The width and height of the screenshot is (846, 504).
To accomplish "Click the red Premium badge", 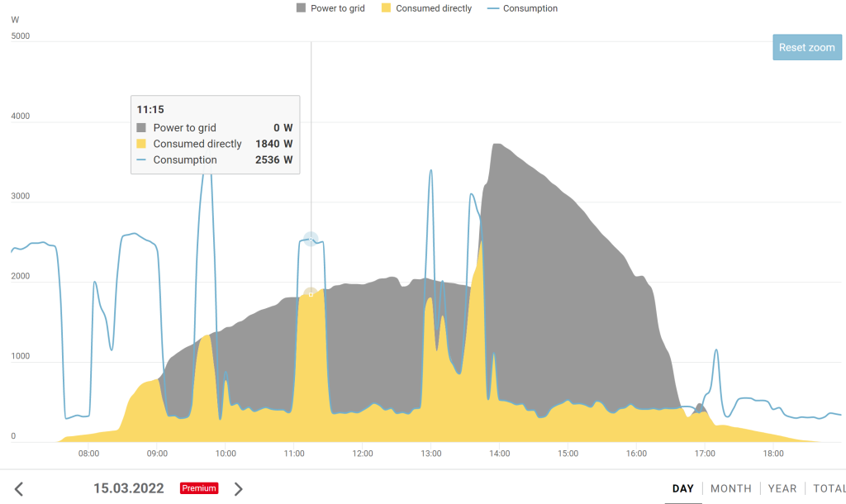I will click(x=199, y=488).
